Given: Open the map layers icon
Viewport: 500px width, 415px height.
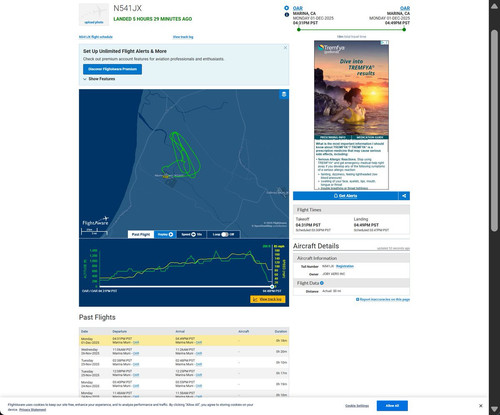Looking at the screenshot, I should pos(284,94).
